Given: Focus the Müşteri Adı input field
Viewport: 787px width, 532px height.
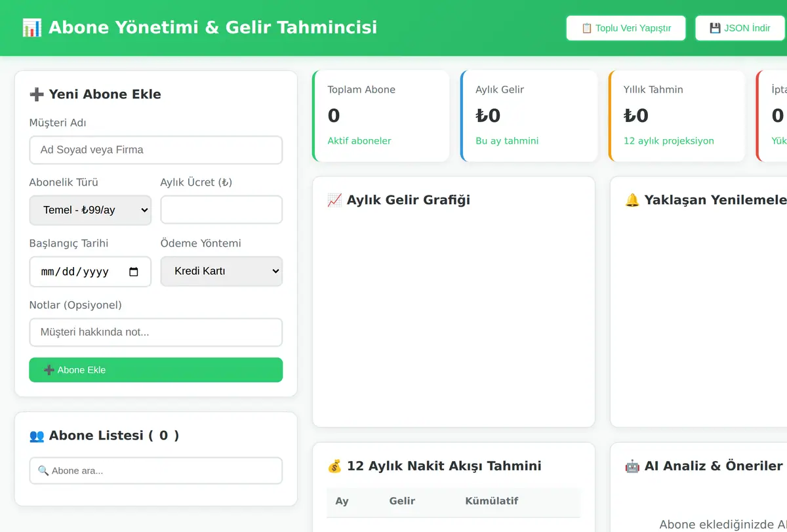Looking at the screenshot, I should click(x=156, y=150).
